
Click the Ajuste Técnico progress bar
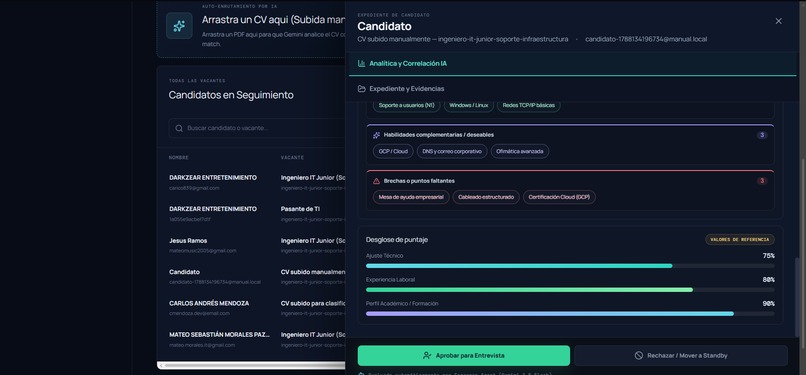click(x=570, y=266)
